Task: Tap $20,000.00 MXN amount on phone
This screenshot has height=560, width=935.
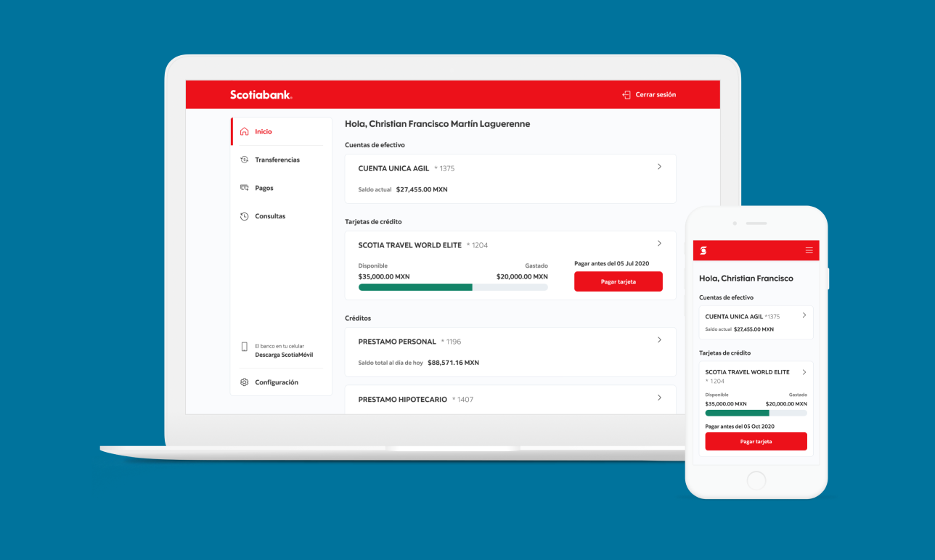Action: coord(786,404)
